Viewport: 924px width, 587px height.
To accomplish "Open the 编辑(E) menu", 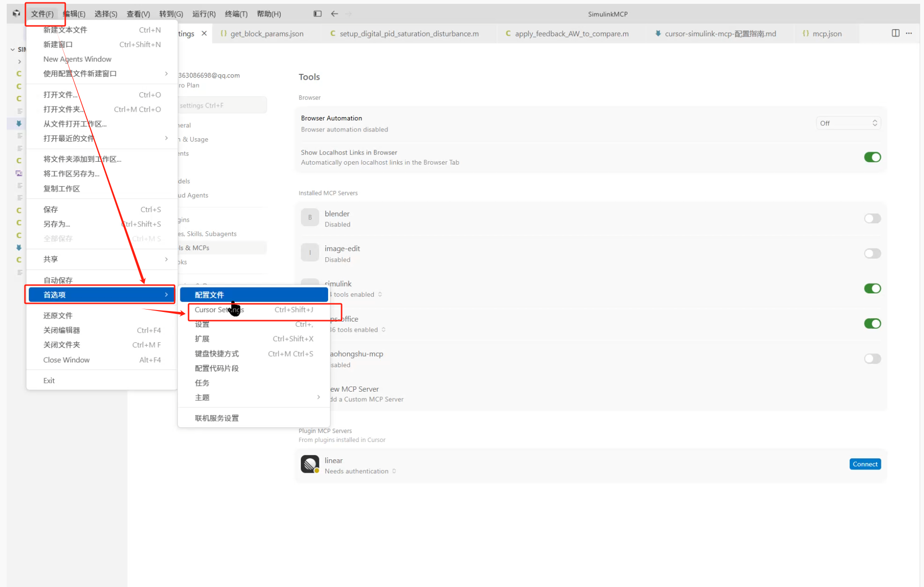I will point(74,14).
